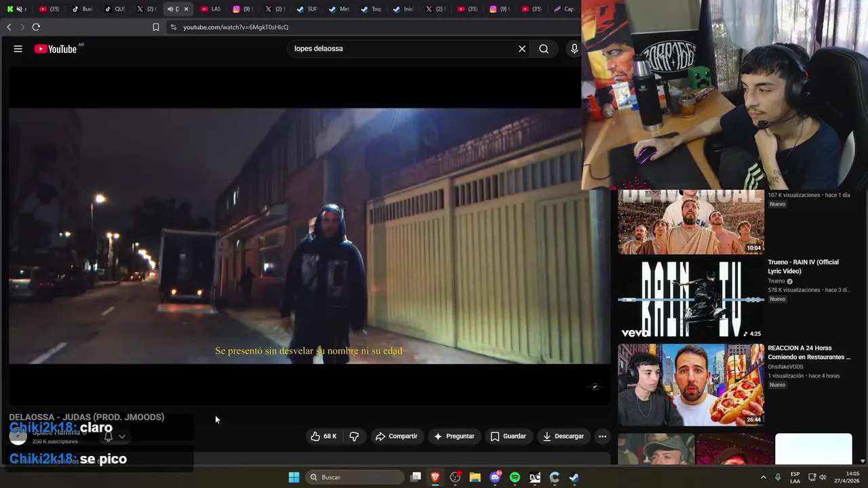Open 'Trueno - RAIN IV (Official Lyric Video)' title
This screenshot has height=488, width=868.
(803, 266)
